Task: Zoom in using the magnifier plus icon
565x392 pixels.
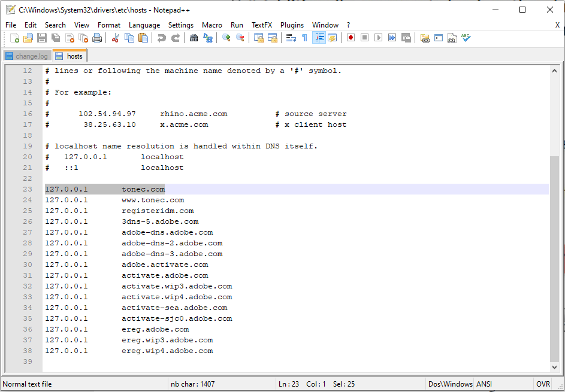Action: coord(226,38)
